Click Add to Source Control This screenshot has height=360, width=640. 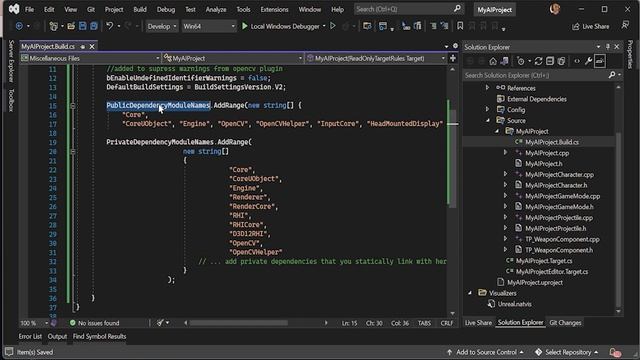485,352
